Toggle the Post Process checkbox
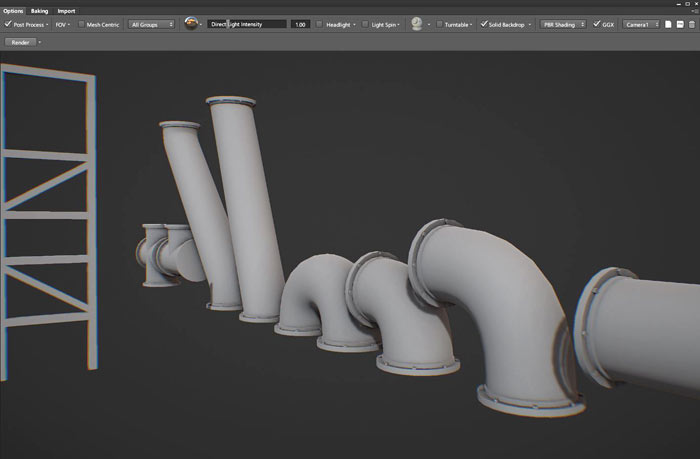Image resolution: width=700 pixels, height=459 pixels. pyautogui.click(x=9, y=23)
